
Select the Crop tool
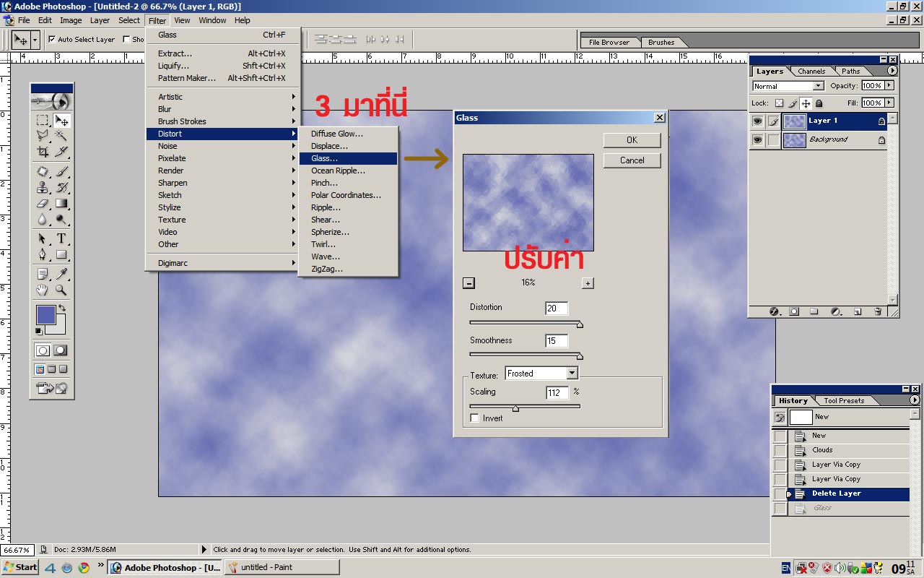43,152
